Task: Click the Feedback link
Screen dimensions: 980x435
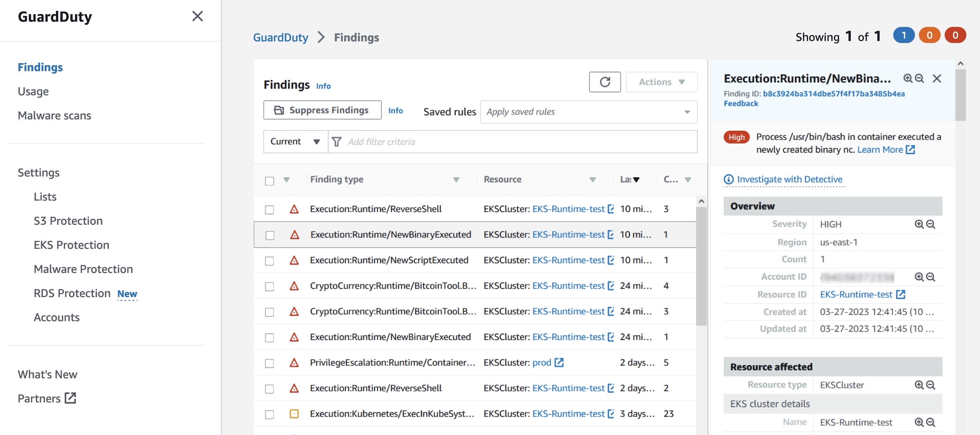Action: pos(741,103)
